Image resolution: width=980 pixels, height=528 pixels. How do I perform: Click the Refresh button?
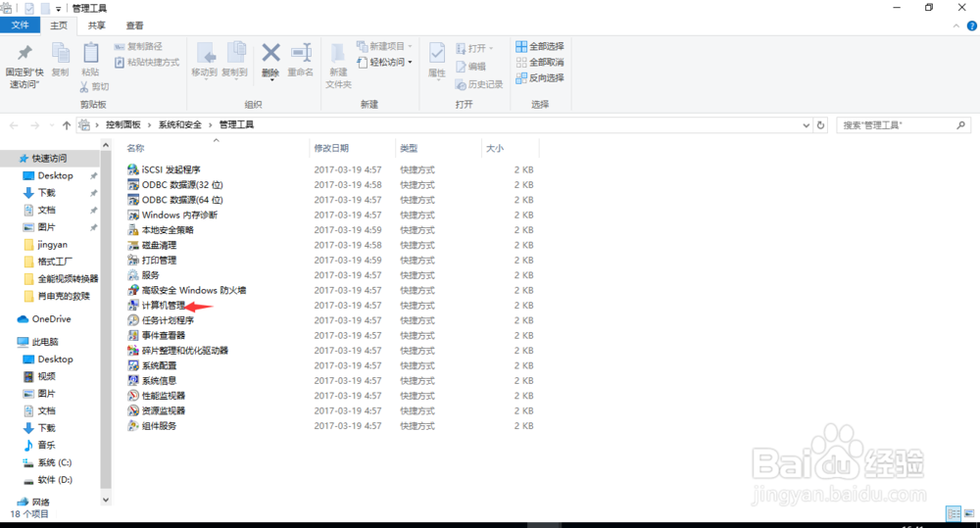tap(820, 125)
